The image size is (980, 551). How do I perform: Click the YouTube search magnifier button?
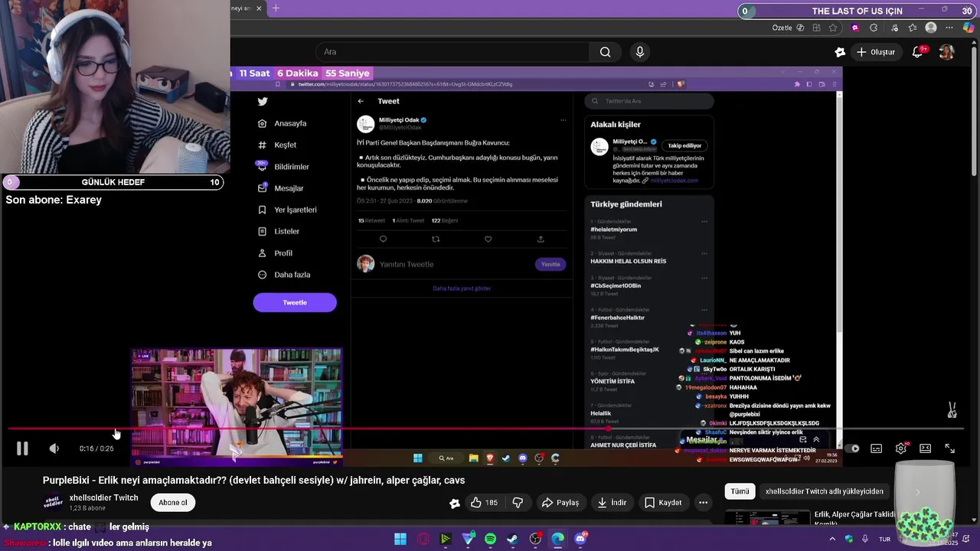point(606,52)
